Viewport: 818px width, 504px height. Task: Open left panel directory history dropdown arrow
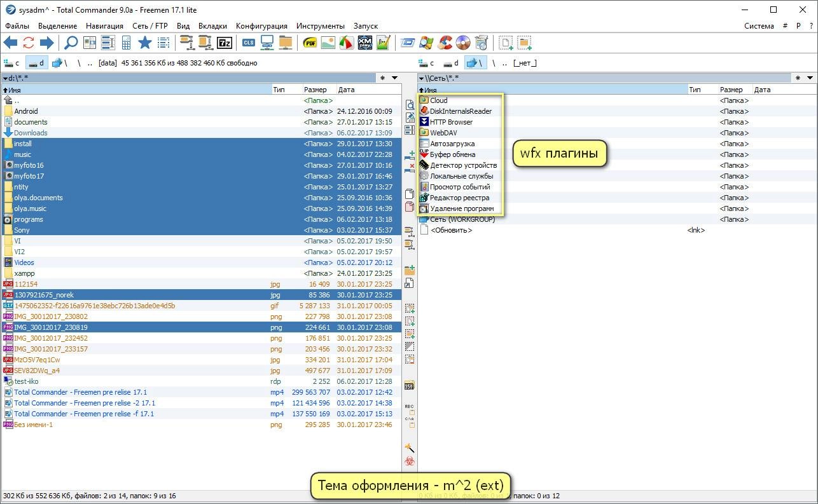click(394, 78)
